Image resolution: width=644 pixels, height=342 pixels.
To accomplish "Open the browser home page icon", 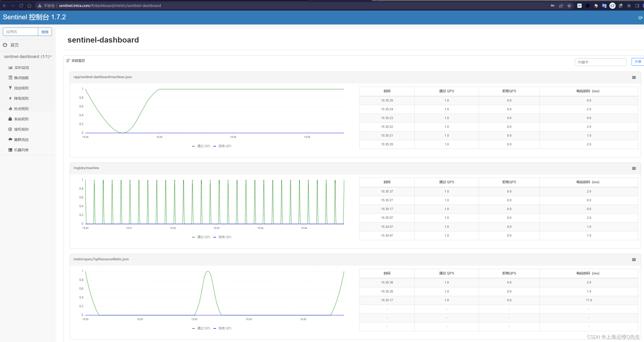I will 29,6.
